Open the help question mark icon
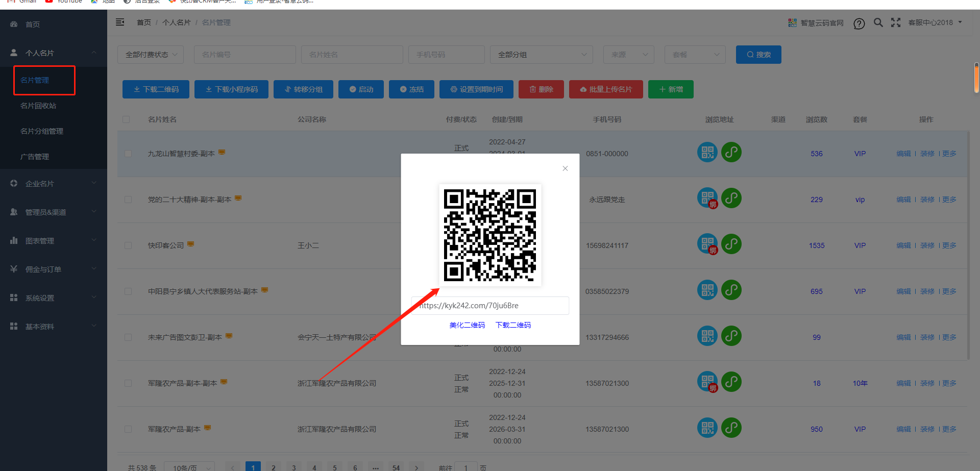Viewport: 980px width, 471px height. [859, 23]
